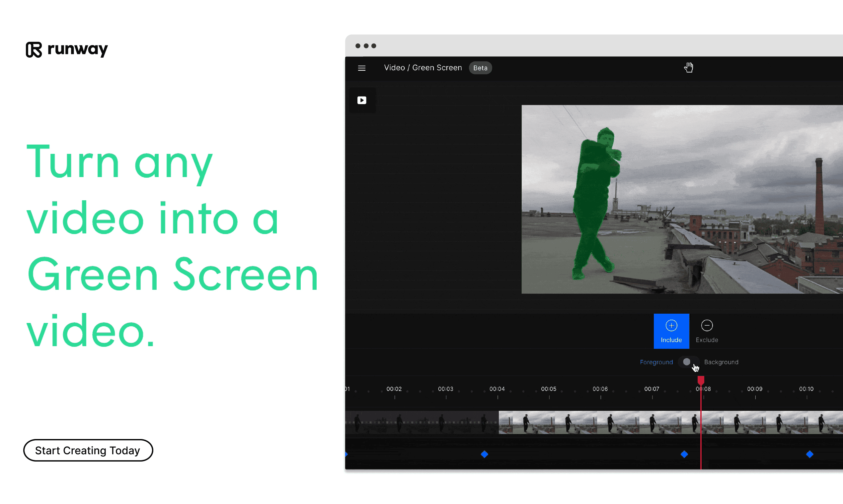This screenshot has height=504, width=843.
Task: Select the Include plus tool
Action: (671, 331)
